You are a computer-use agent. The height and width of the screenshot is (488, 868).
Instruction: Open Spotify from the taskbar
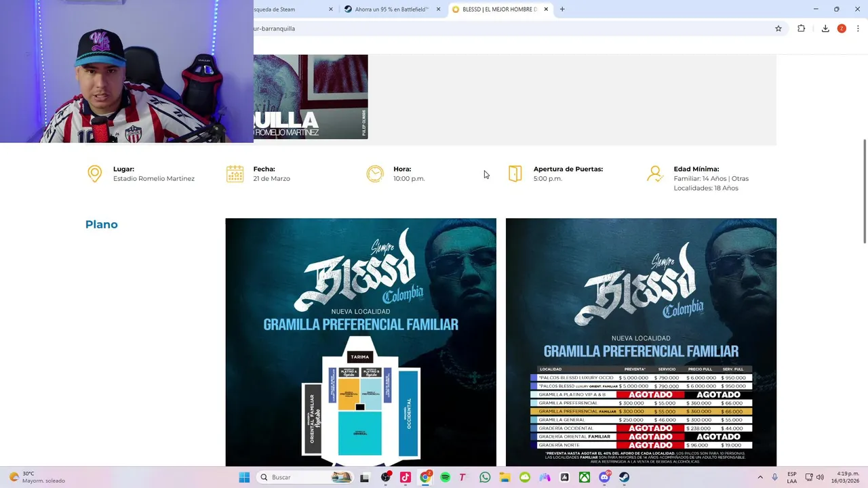[445, 477]
